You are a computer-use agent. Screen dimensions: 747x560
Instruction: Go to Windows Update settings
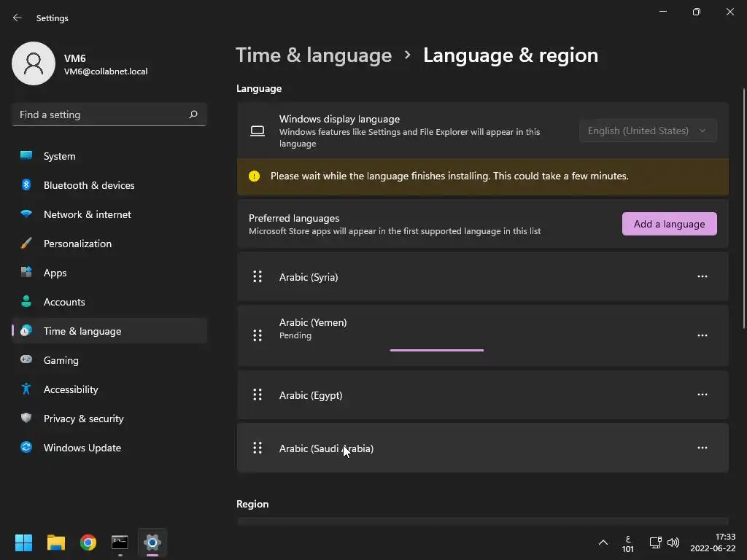(x=82, y=448)
